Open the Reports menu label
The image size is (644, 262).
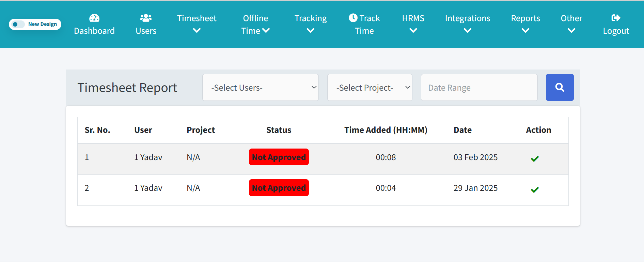(525, 18)
